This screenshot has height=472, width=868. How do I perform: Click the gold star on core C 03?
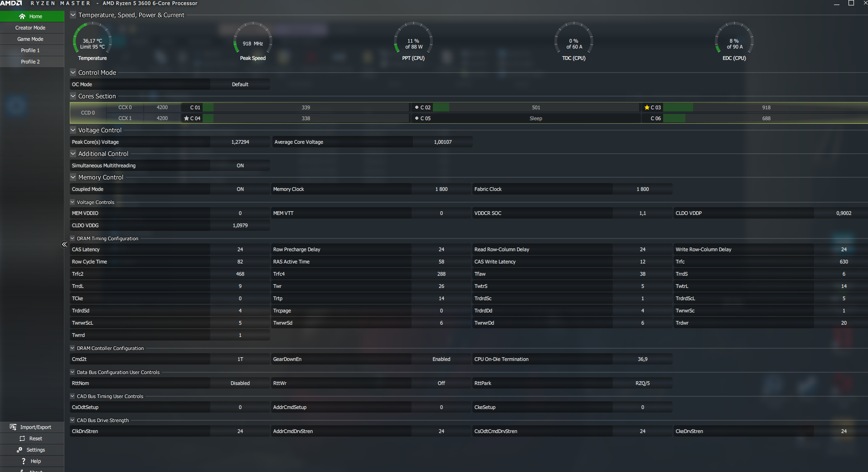647,107
